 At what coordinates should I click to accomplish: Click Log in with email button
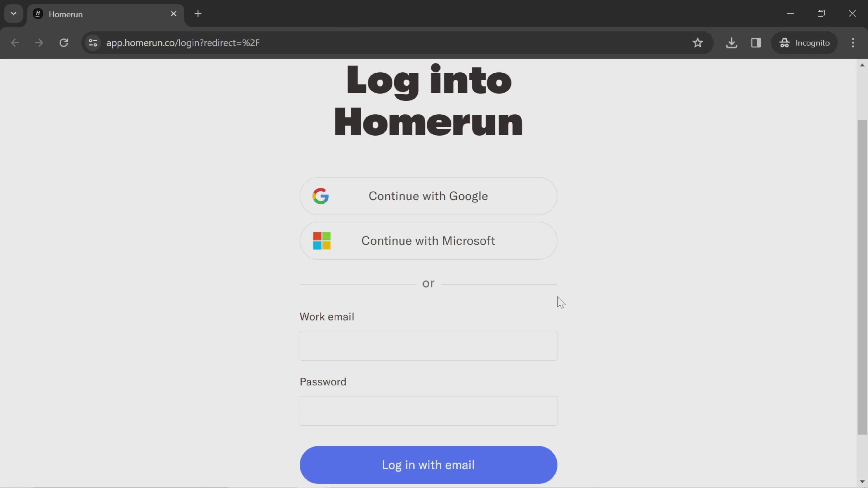pyautogui.click(x=429, y=465)
